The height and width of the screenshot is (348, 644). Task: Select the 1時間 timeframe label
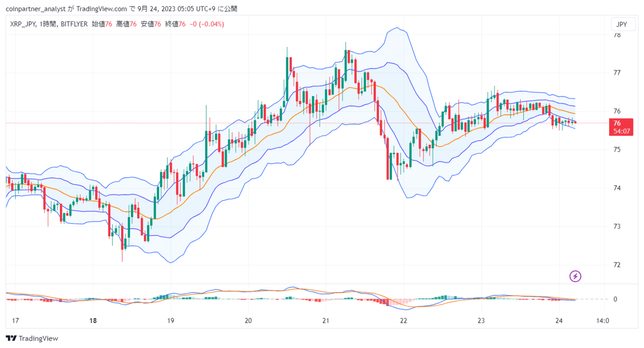[x=51, y=24]
